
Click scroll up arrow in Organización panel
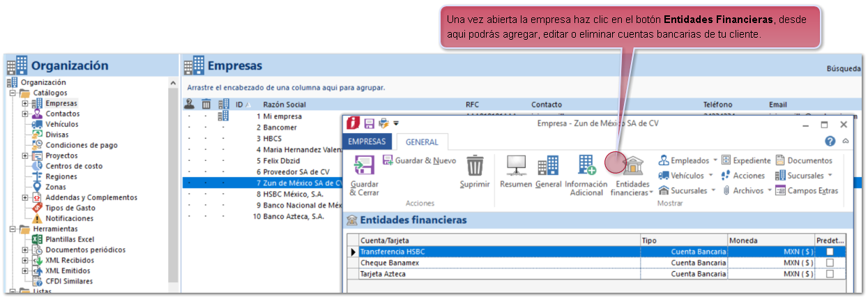coord(174,83)
